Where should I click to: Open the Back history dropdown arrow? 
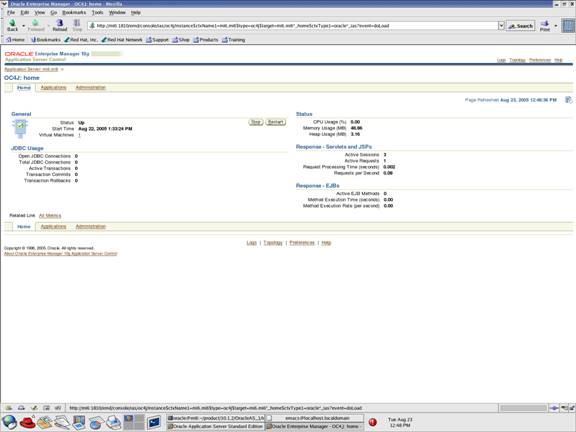click(24, 26)
